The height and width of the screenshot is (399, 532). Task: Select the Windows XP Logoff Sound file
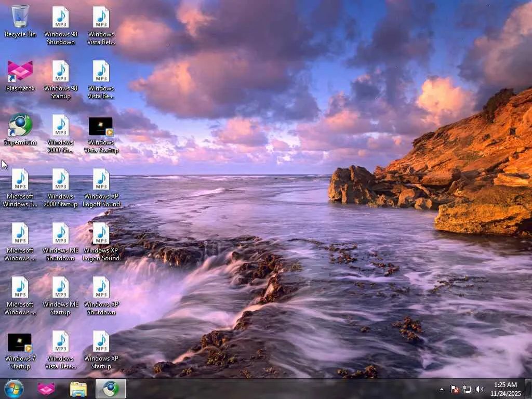[101, 188]
